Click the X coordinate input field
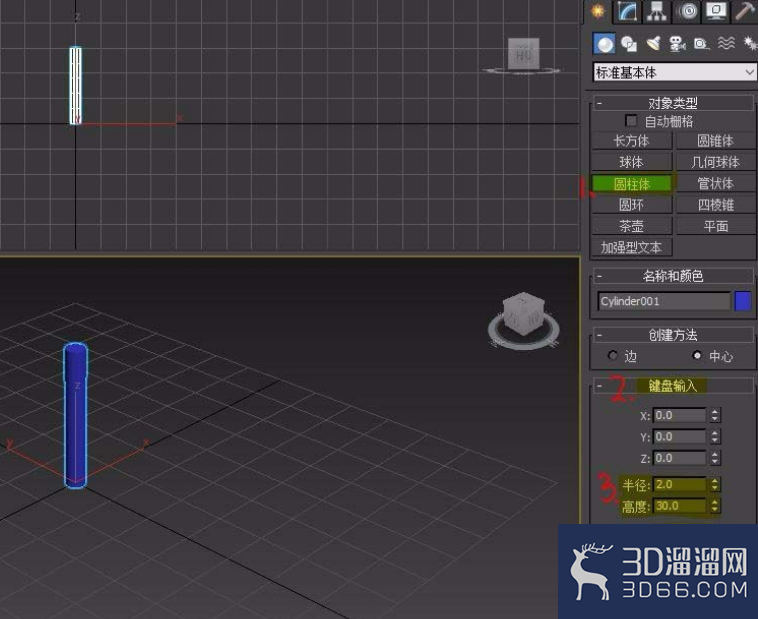The image size is (758, 619). pos(679,415)
